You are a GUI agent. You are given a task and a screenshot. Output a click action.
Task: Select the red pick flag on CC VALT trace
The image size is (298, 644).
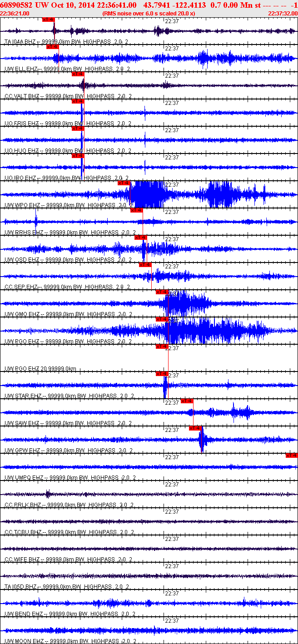78,74
